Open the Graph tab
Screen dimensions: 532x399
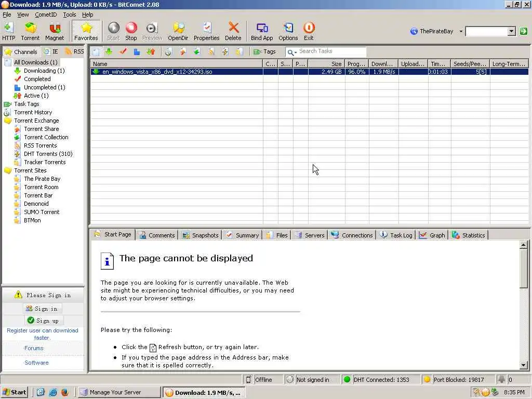pos(432,235)
